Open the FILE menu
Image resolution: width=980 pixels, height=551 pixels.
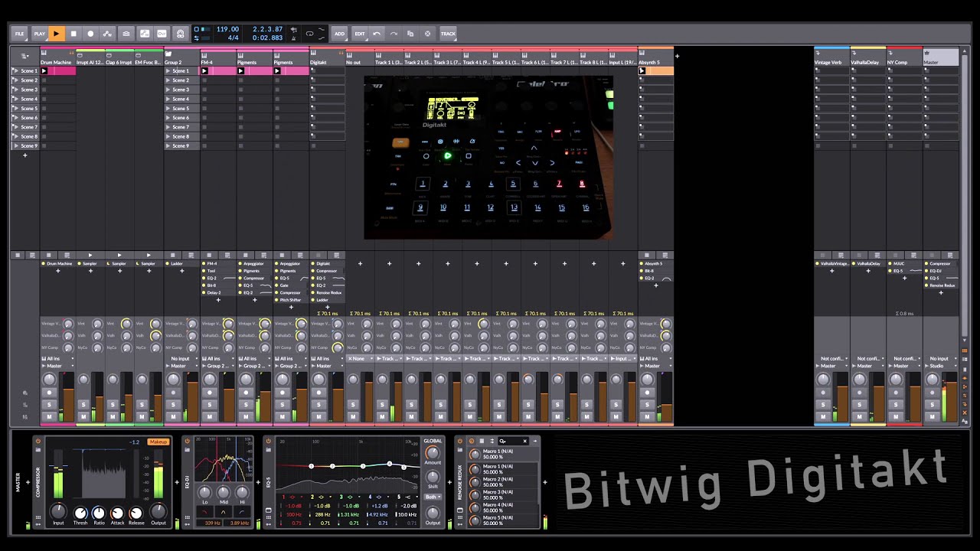[20, 34]
